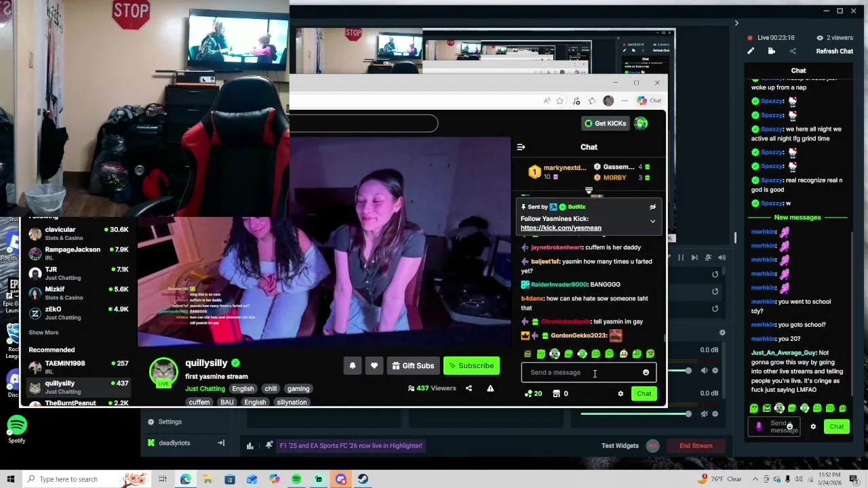868x488 pixels.
Task: Click the REC button beside Test Widgets
Action: pos(652,445)
